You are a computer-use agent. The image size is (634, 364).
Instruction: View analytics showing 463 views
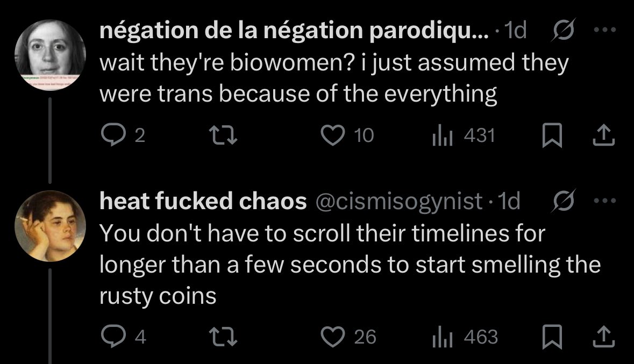pos(465,337)
